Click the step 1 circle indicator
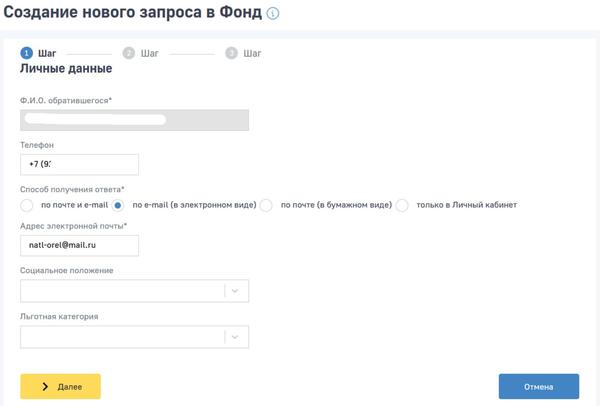The image size is (600, 406). 26,53
